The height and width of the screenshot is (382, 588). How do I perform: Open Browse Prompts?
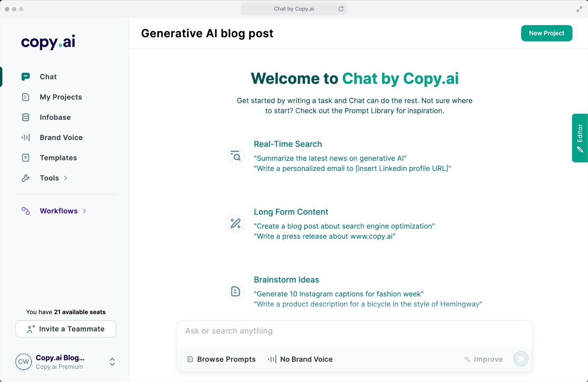(x=221, y=359)
